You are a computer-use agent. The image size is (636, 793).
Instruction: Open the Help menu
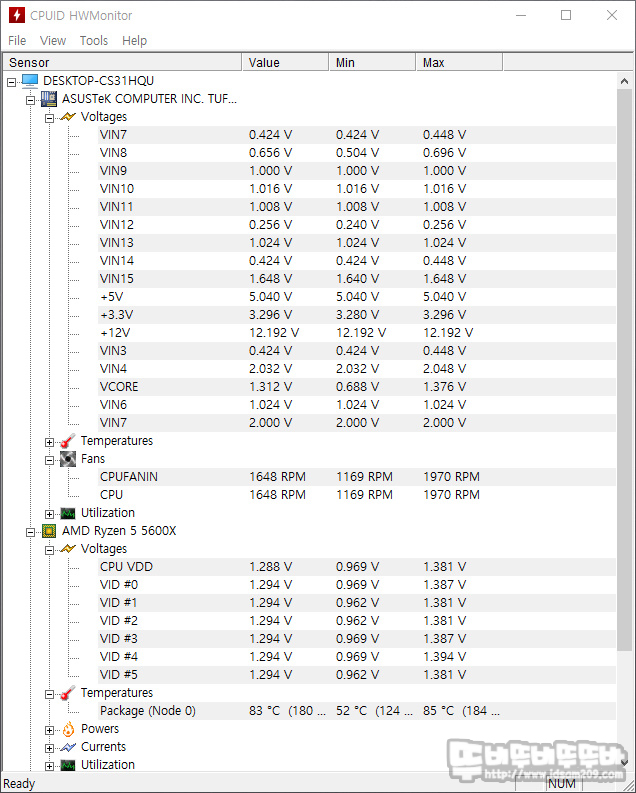point(134,40)
